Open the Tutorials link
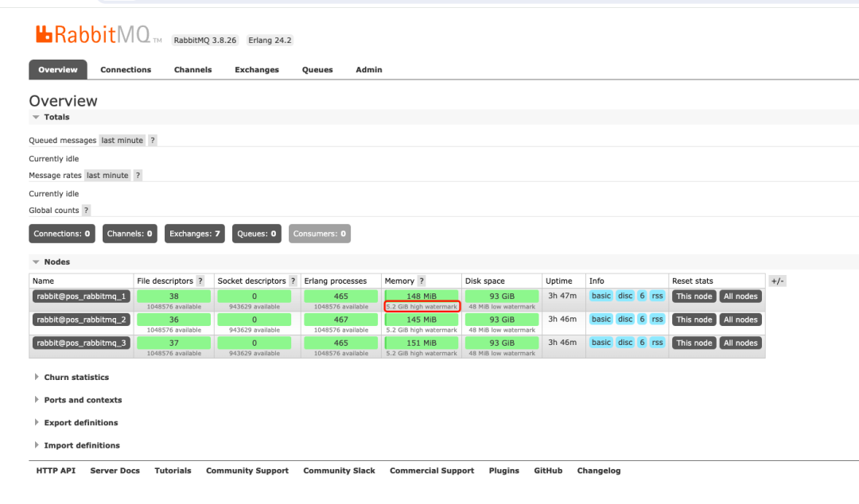 [173, 471]
